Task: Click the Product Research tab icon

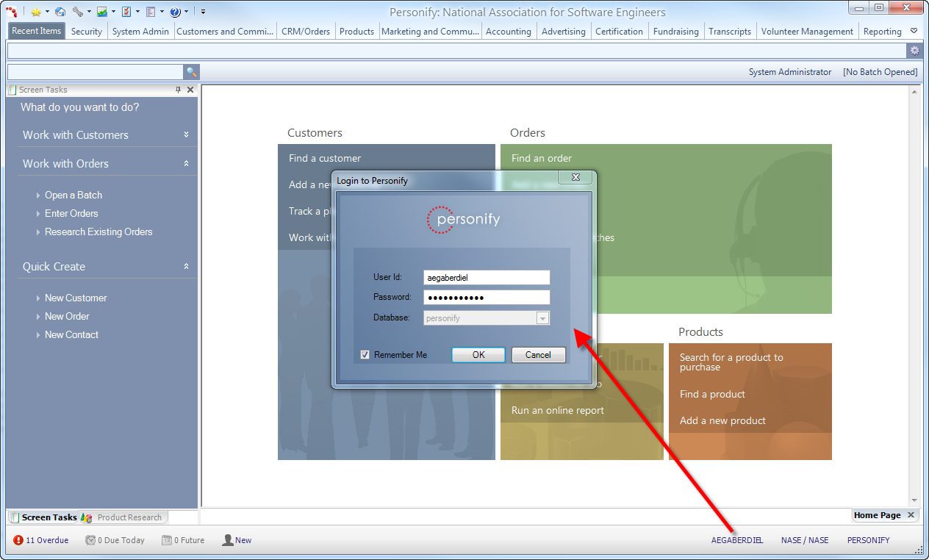Action: click(87, 517)
